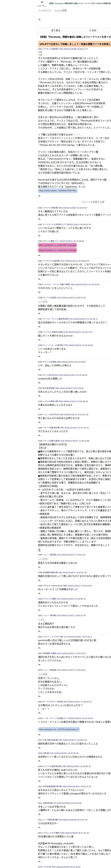Jump to the quoted post >>384
Image resolution: width=111 pixels, height=868 pixels.
click(x=43, y=674)
